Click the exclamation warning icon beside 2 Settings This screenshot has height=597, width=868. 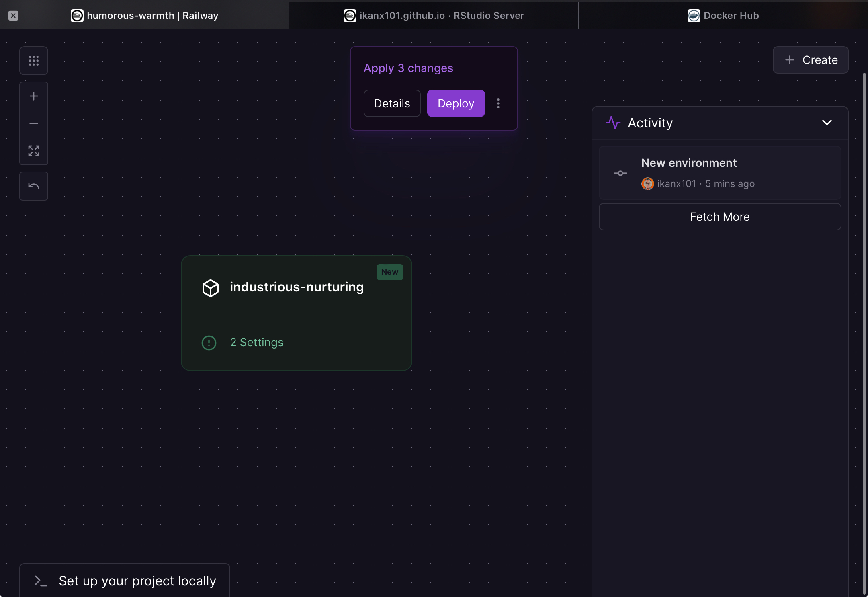[x=209, y=343]
